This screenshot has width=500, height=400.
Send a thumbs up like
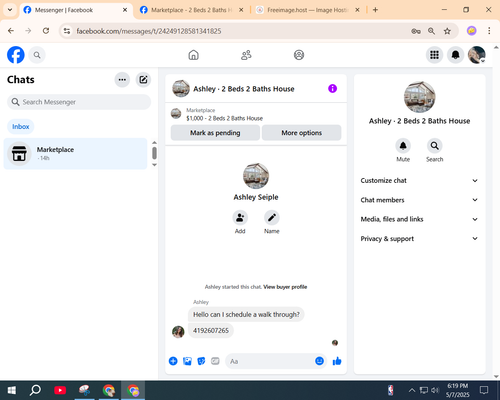[x=337, y=361]
